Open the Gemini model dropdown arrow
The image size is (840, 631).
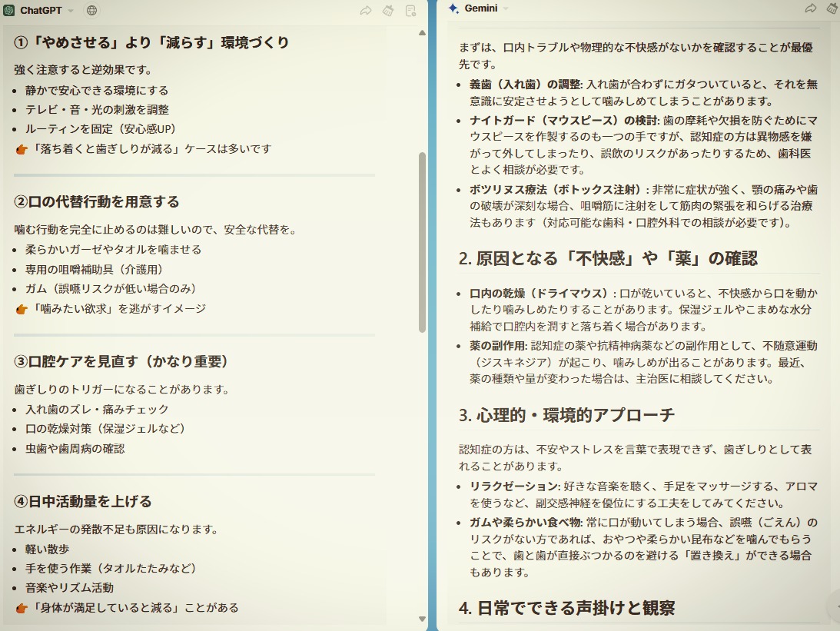pyautogui.click(x=505, y=8)
